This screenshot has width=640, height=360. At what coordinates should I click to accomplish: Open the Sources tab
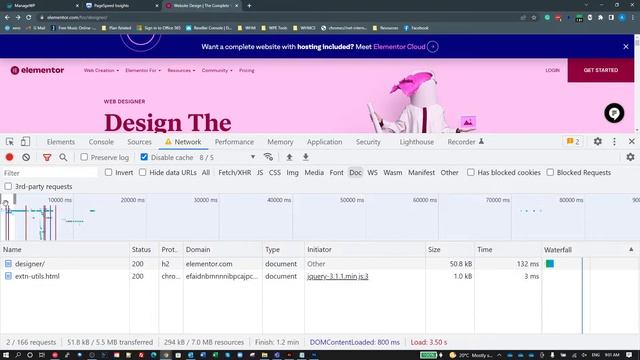tap(139, 142)
